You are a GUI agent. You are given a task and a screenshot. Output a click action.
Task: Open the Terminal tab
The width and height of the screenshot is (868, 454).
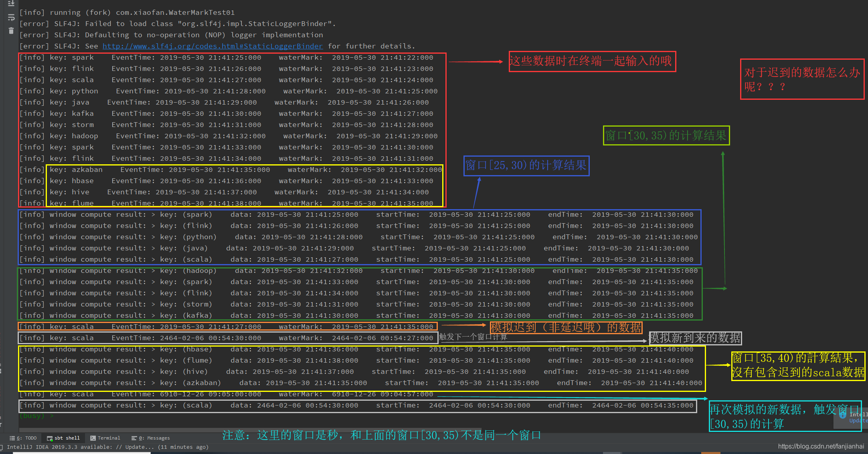coord(105,438)
